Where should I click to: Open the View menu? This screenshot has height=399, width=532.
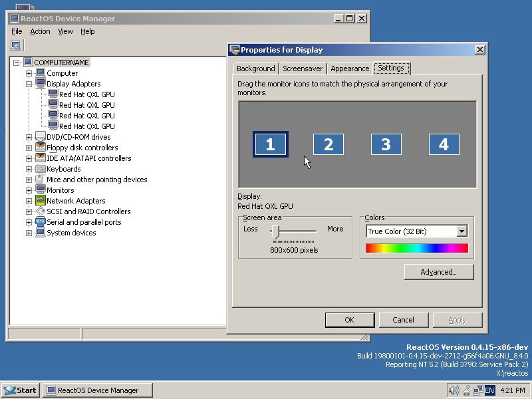point(65,31)
